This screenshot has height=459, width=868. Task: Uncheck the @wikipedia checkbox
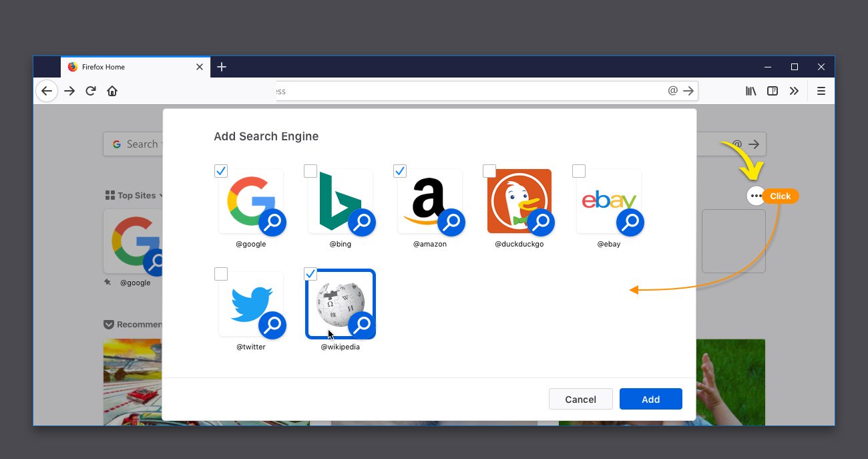point(310,274)
